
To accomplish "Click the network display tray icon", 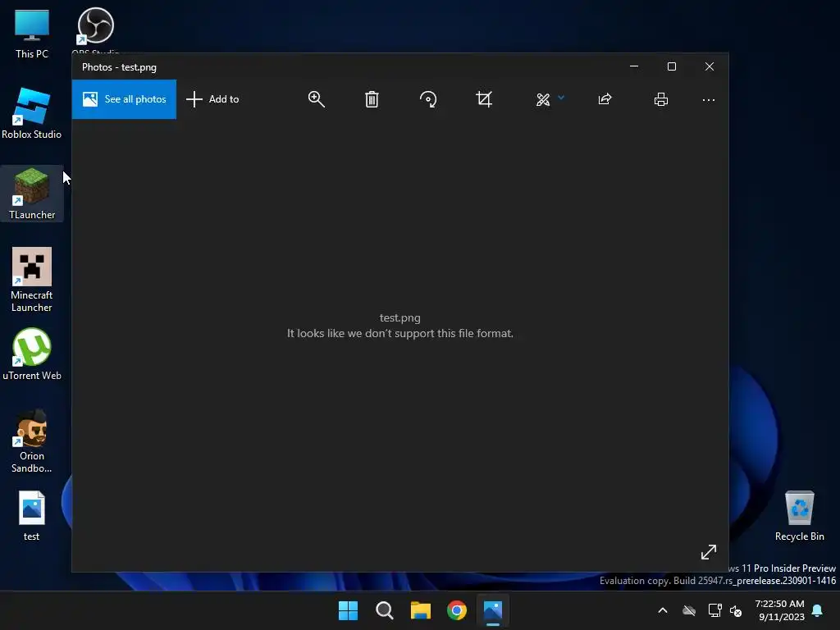I will click(x=714, y=610).
